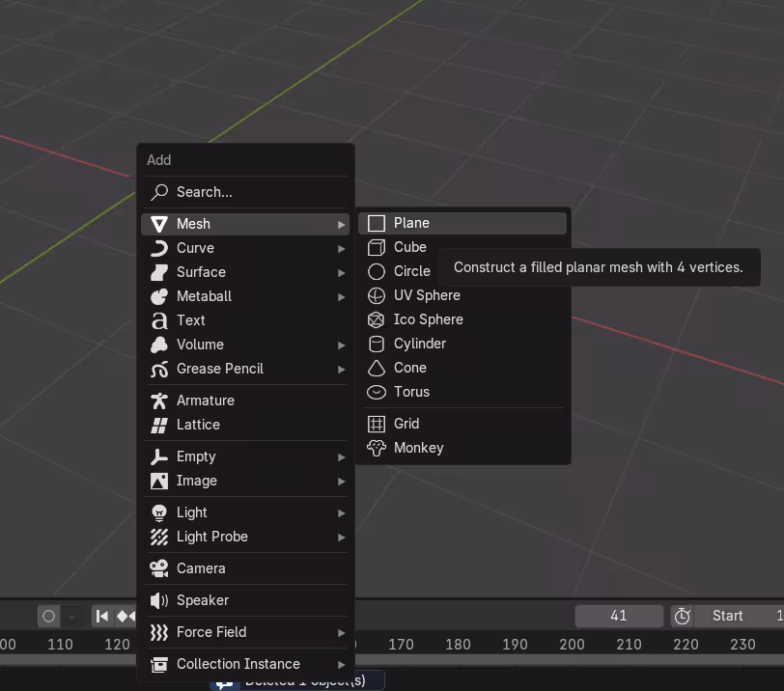Image resolution: width=784 pixels, height=691 pixels.
Task: Jump to previous keyframe button
Action: [125, 616]
